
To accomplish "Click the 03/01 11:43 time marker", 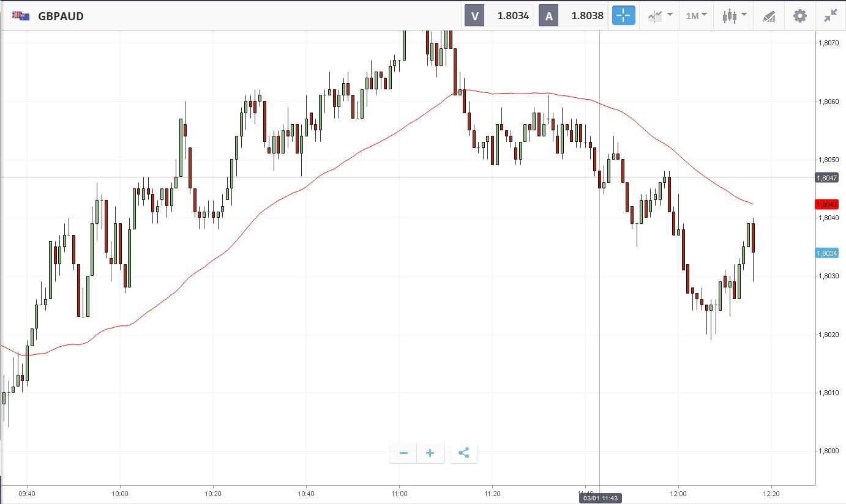I will [599, 498].
